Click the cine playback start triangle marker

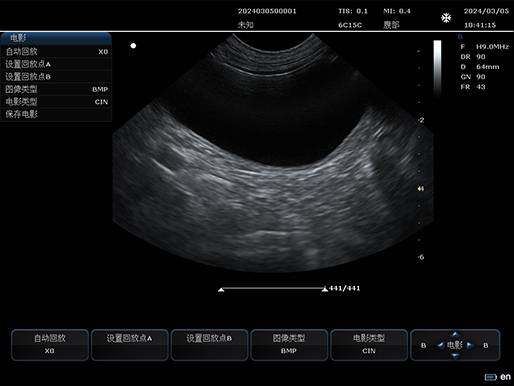click(x=221, y=290)
